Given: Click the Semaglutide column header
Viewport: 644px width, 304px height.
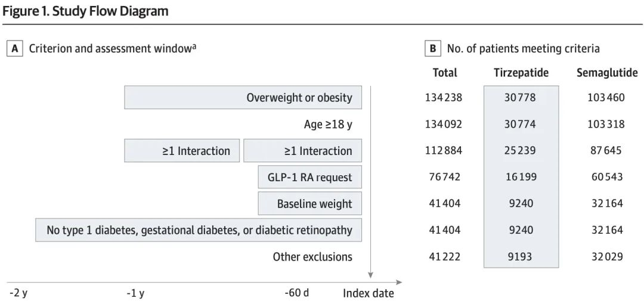Looking at the screenshot, I should tap(606, 73).
